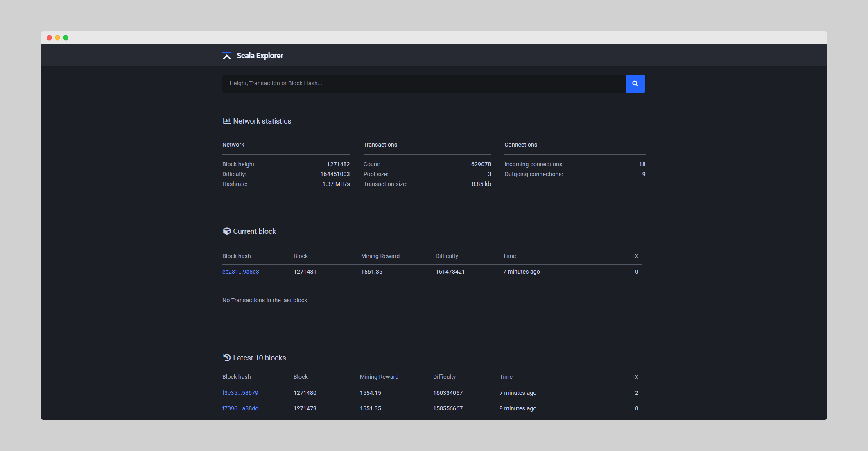868x451 pixels.
Task: Click block number 1271481 in Current block
Action: click(x=305, y=272)
